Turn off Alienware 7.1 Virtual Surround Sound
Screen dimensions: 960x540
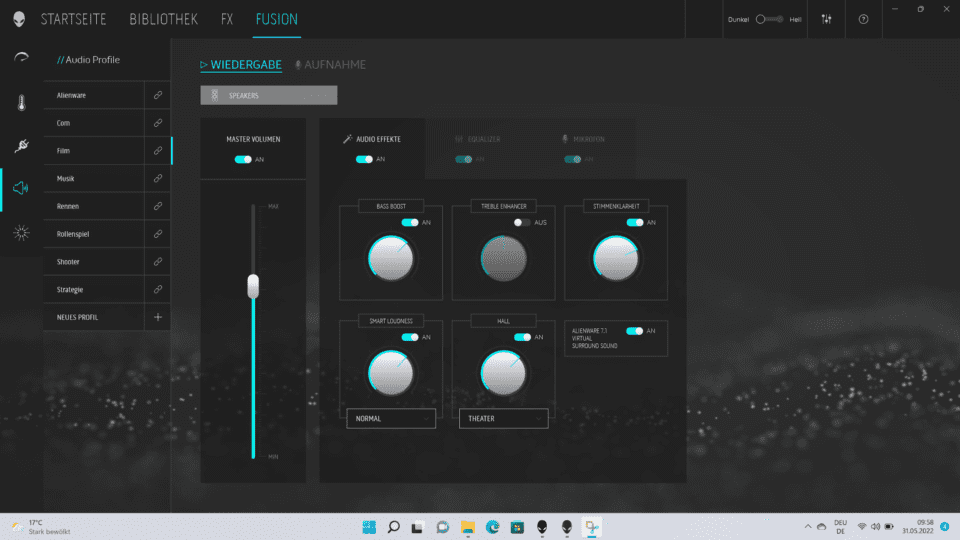tap(634, 331)
